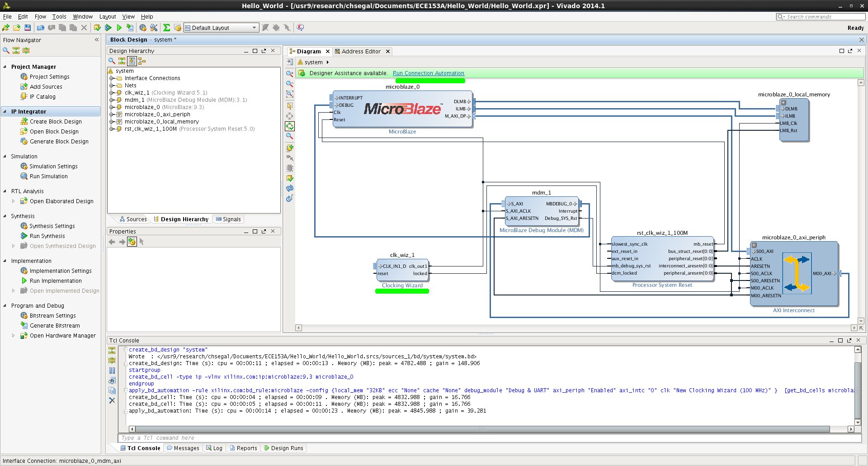Click the green Run Implementation play icon
Image resolution: width=868 pixels, height=466 pixels.
(x=119, y=28)
